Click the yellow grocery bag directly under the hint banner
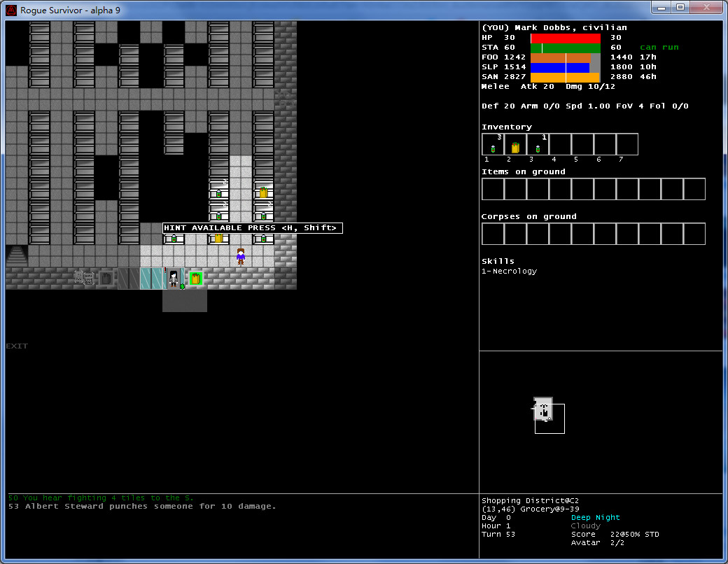Image resolution: width=728 pixels, height=564 pixels. [x=218, y=239]
